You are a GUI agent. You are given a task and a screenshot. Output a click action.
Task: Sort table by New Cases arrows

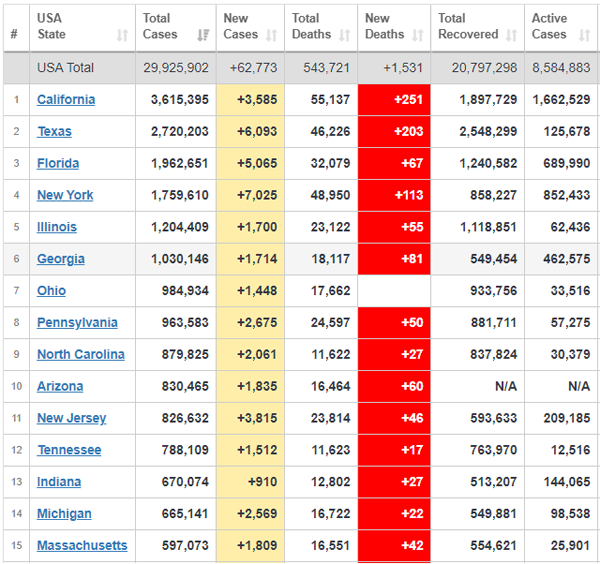(x=272, y=35)
